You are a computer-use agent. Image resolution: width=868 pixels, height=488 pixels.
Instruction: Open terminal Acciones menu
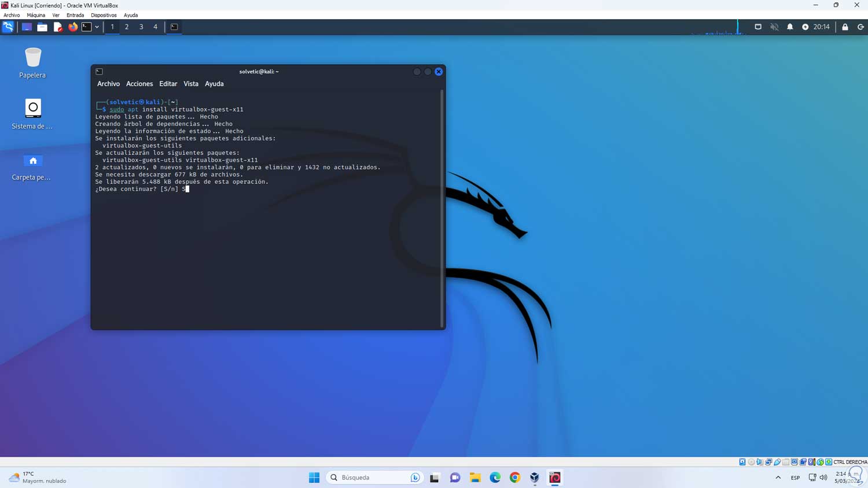coord(139,84)
